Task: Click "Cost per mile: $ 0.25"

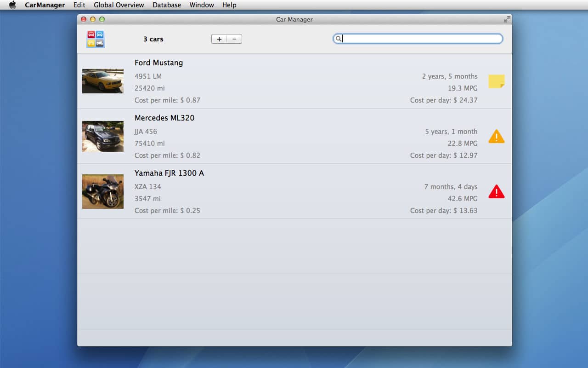Action: coord(167,211)
